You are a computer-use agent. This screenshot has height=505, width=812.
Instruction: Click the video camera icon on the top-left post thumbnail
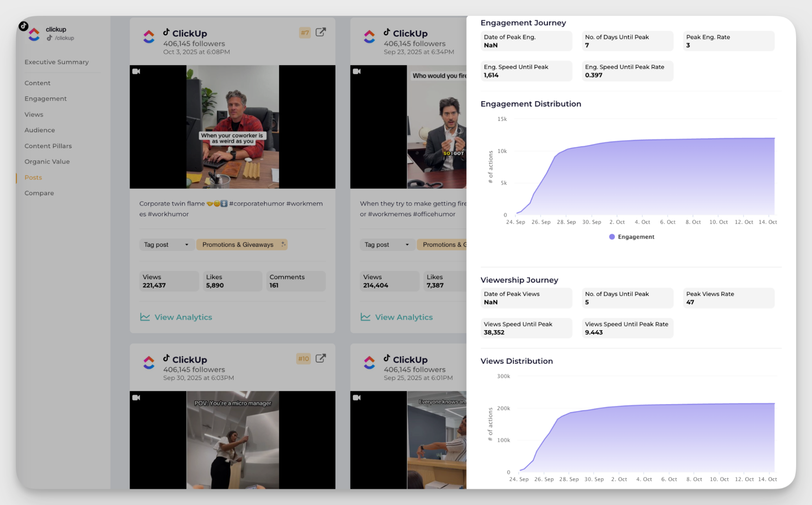click(x=137, y=71)
